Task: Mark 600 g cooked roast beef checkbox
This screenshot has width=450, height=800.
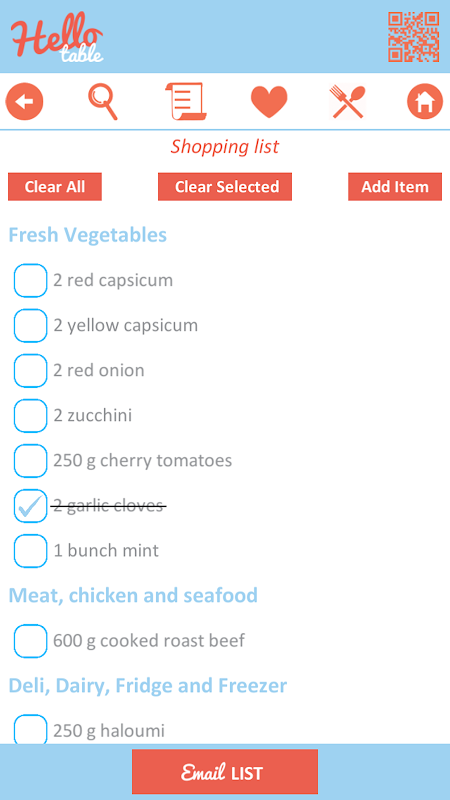Action: pos(31,641)
